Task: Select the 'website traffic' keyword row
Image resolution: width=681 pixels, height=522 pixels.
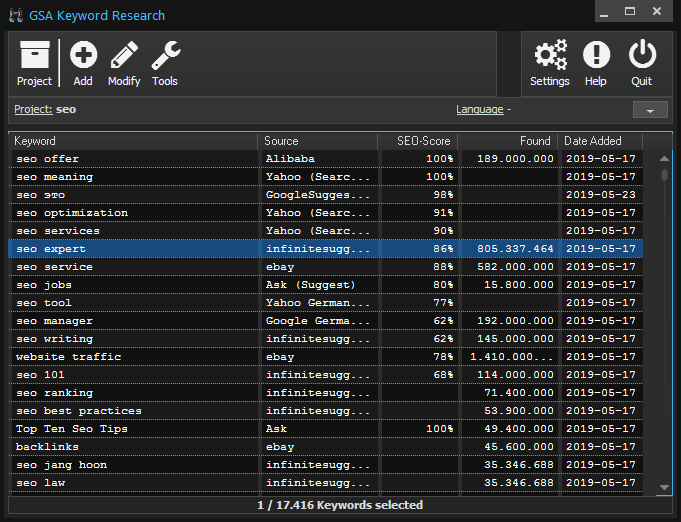Action: click(x=326, y=357)
